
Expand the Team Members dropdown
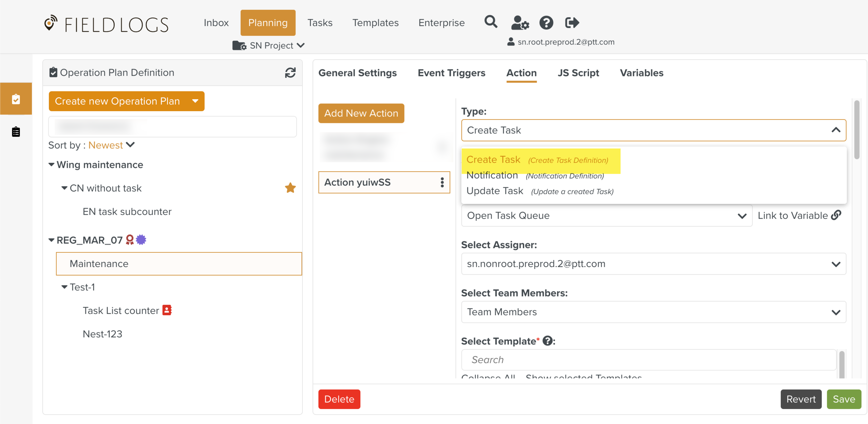pyautogui.click(x=653, y=312)
